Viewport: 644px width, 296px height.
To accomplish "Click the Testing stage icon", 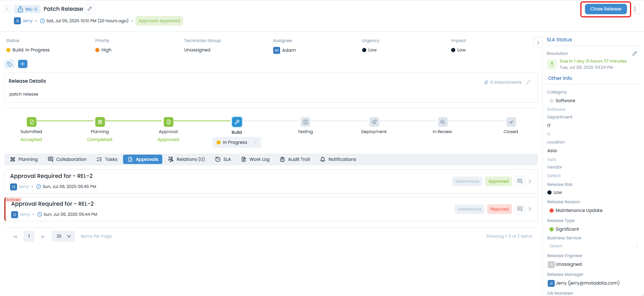I will 305,122.
